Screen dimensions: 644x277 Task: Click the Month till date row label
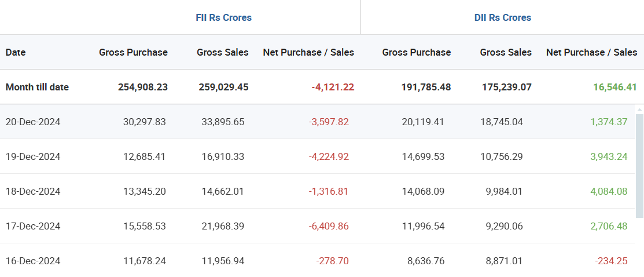(x=37, y=87)
